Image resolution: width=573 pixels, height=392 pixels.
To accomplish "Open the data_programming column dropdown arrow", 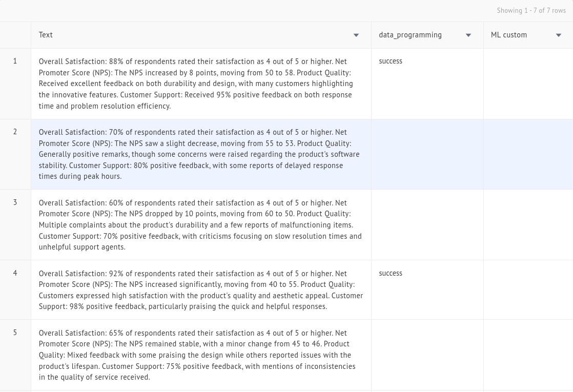I will (x=468, y=35).
